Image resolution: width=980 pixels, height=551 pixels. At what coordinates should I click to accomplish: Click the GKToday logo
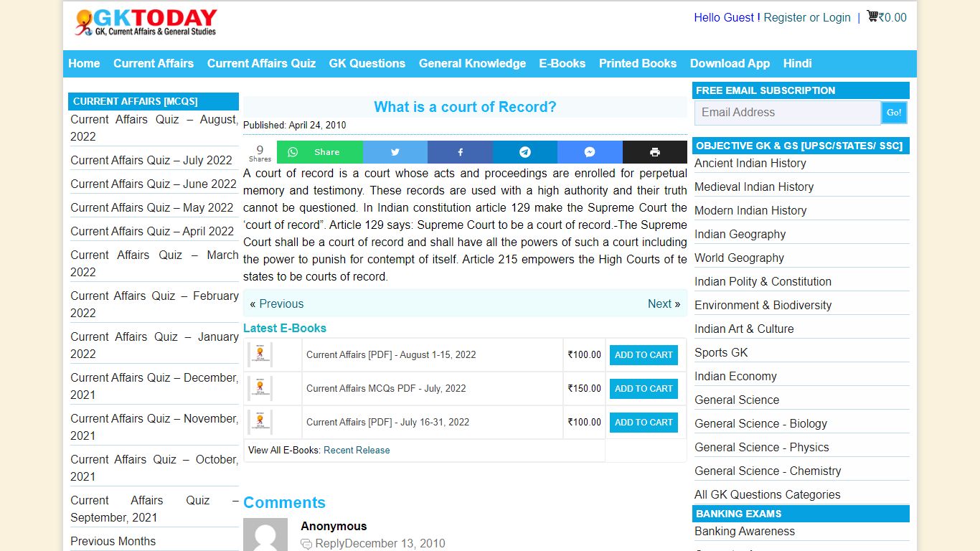tap(146, 23)
